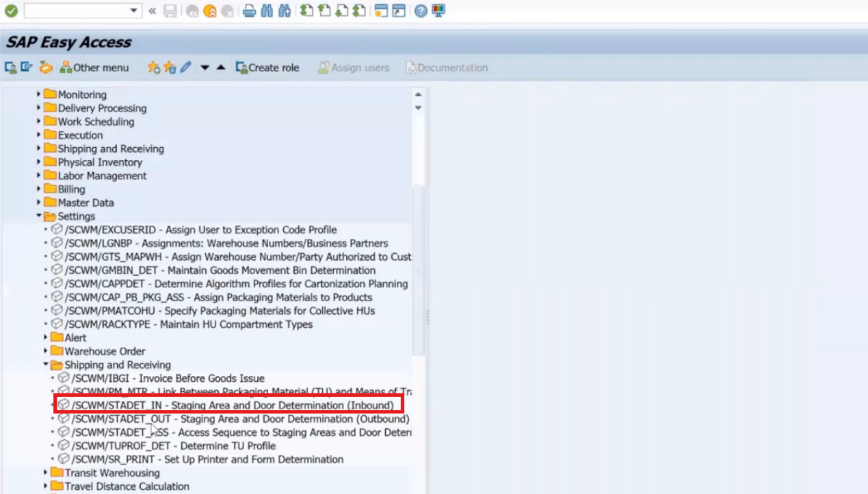
Task: Click the Delete Favorites star icon
Action: point(170,67)
